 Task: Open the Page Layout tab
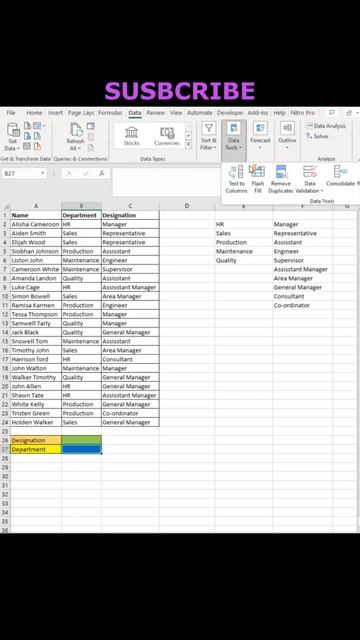coord(81,113)
